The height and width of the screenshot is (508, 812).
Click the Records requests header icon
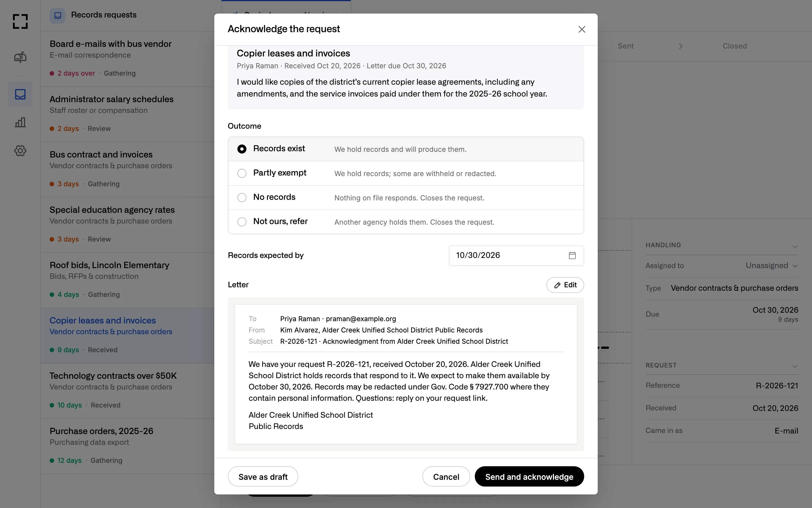click(x=58, y=16)
